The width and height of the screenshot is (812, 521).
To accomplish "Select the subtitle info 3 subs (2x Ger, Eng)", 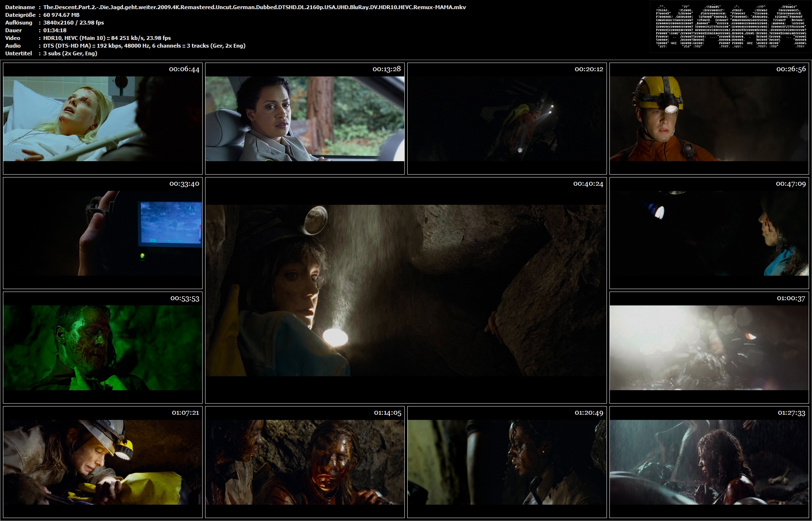I will click(70, 53).
